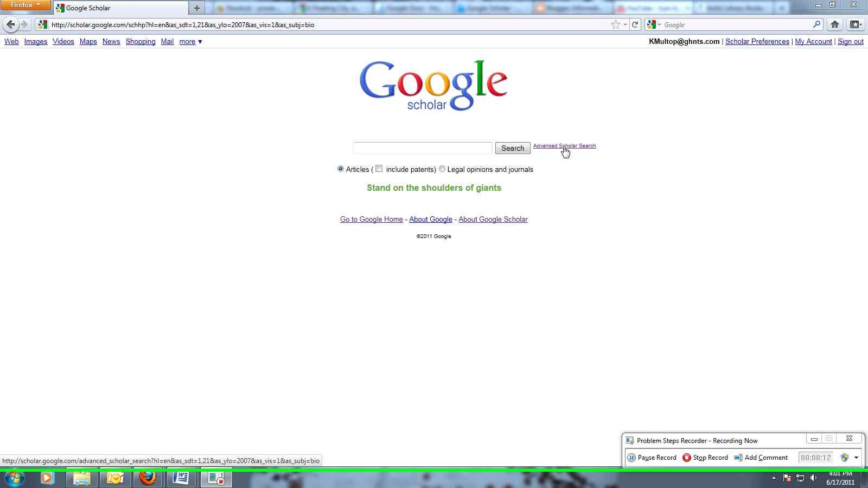Click the Action Center flag in the tray

coord(787,478)
